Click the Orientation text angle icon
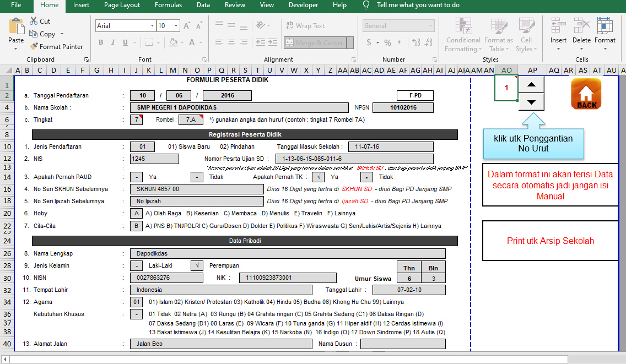 coord(261,25)
